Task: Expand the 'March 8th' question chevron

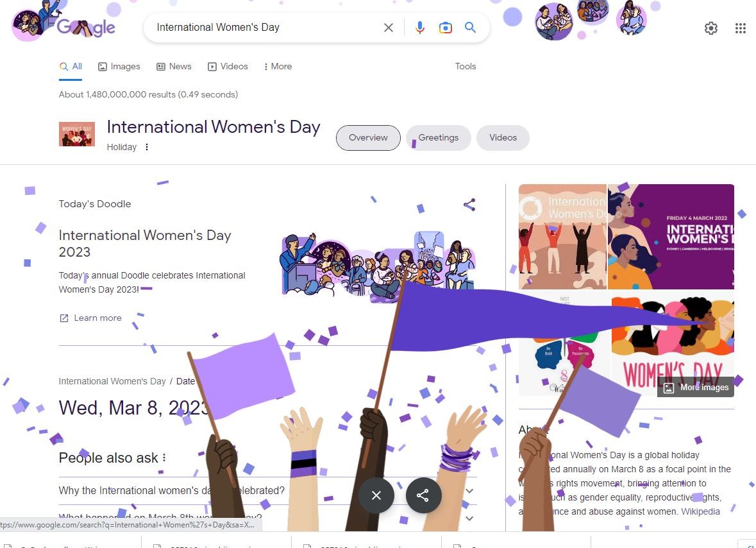Action: point(469,518)
